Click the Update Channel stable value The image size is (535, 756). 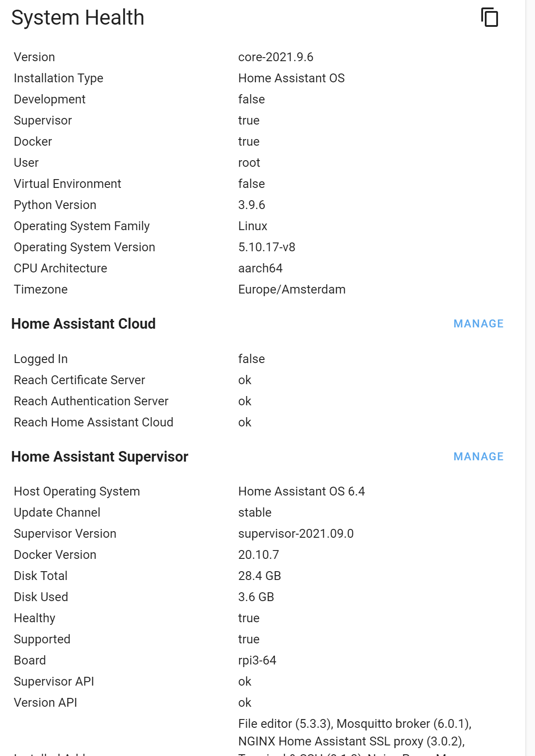(x=255, y=512)
